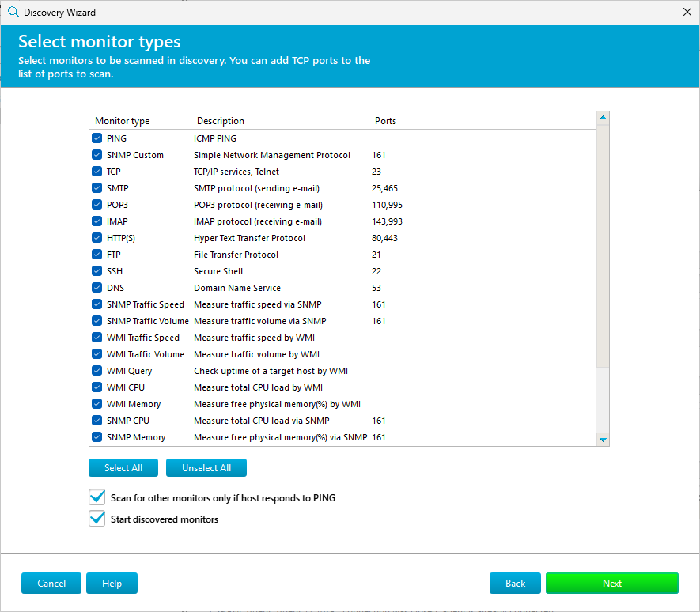Click the Unselect All button
Image resolution: width=700 pixels, height=612 pixels.
pos(206,468)
